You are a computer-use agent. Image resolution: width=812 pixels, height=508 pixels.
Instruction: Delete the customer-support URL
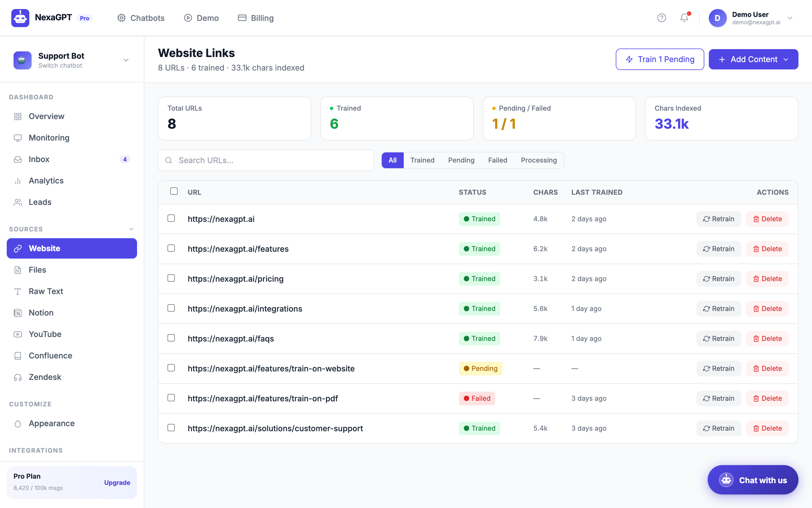click(767, 428)
